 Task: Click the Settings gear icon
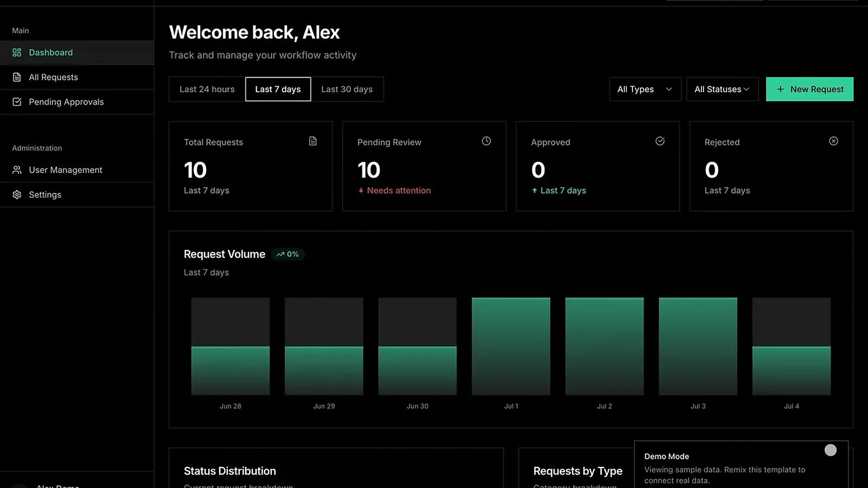click(x=17, y=195)
